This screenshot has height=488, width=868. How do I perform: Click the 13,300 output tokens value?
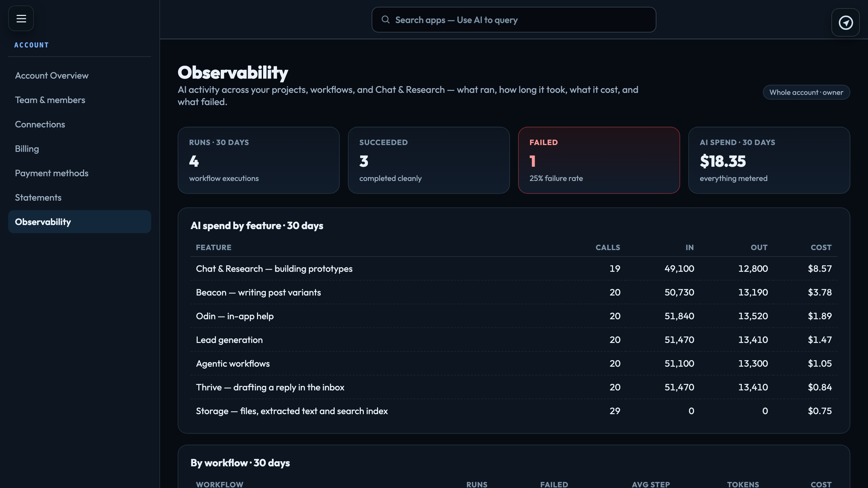[x=753, y=363]
